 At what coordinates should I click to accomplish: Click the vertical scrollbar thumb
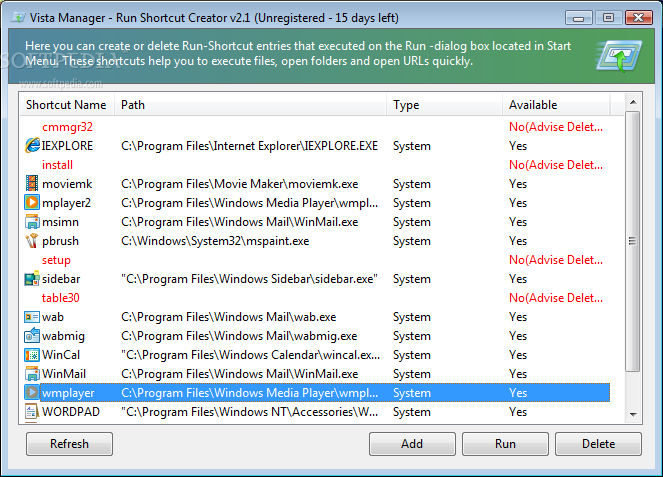point(633,241)
